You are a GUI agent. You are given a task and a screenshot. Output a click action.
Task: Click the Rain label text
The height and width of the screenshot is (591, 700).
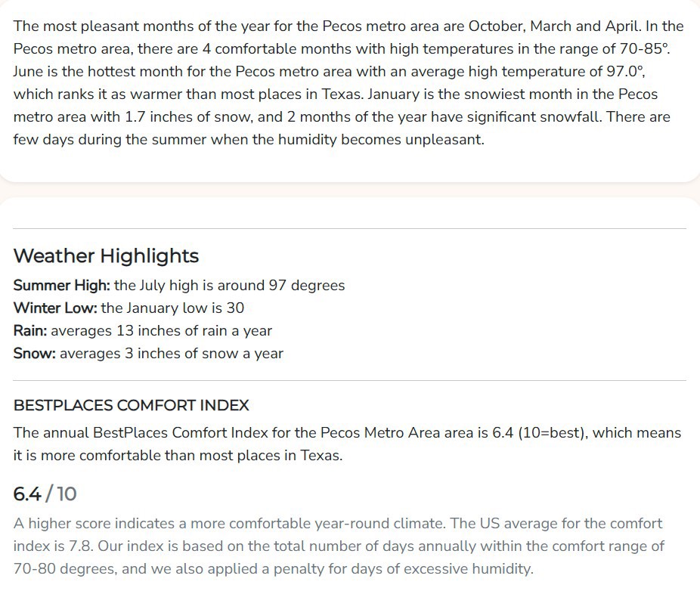[30, 331]
